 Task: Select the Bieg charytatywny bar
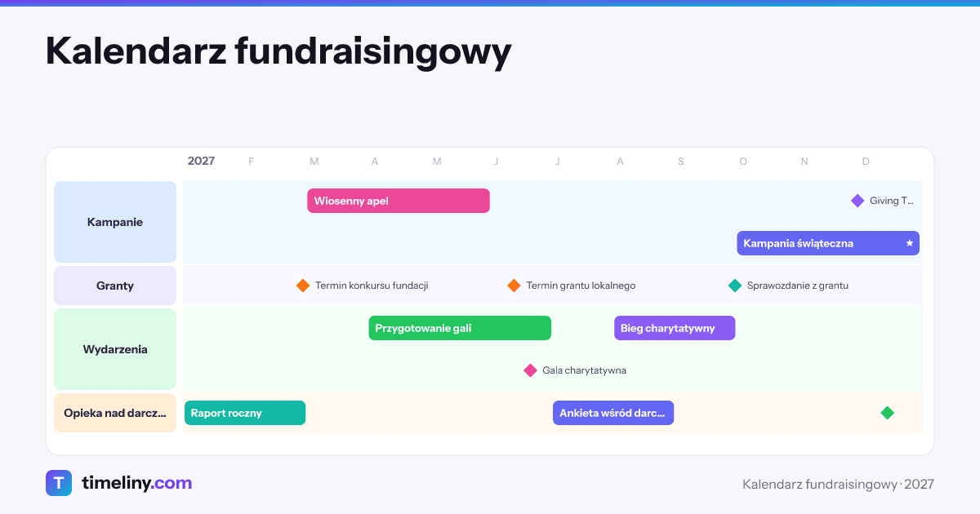click(x=675, y=328)
